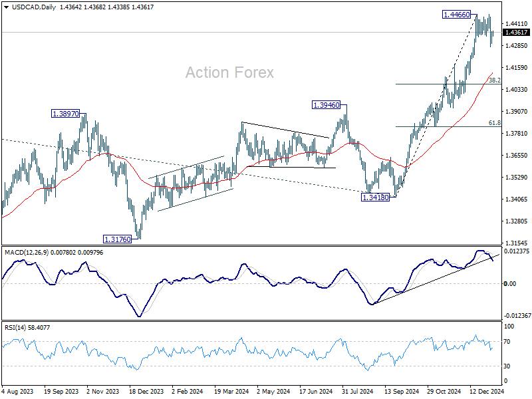Click the 1.42850 price axis value
The image size is (532, 399).
(517, 46)
